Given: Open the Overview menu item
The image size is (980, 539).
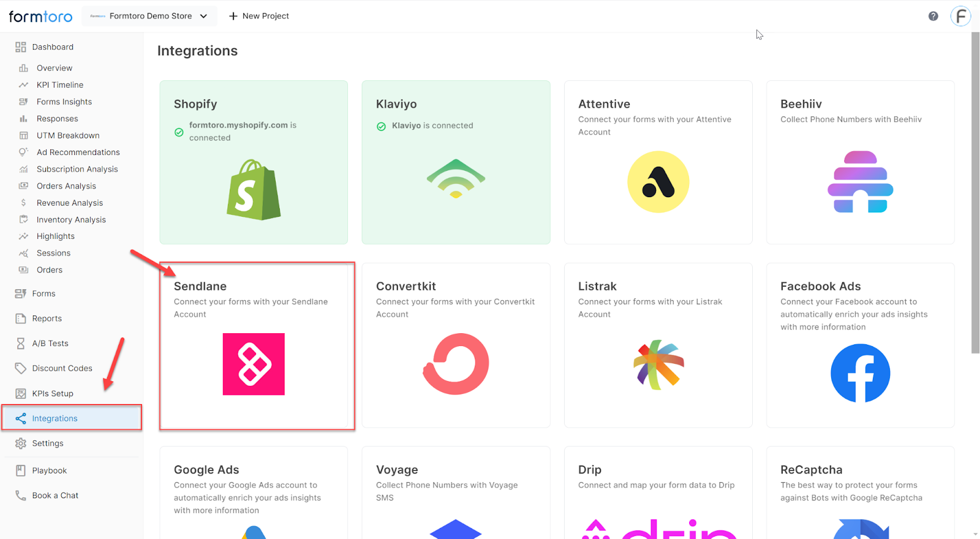Looking at the screenshot, I should (54, 68).
